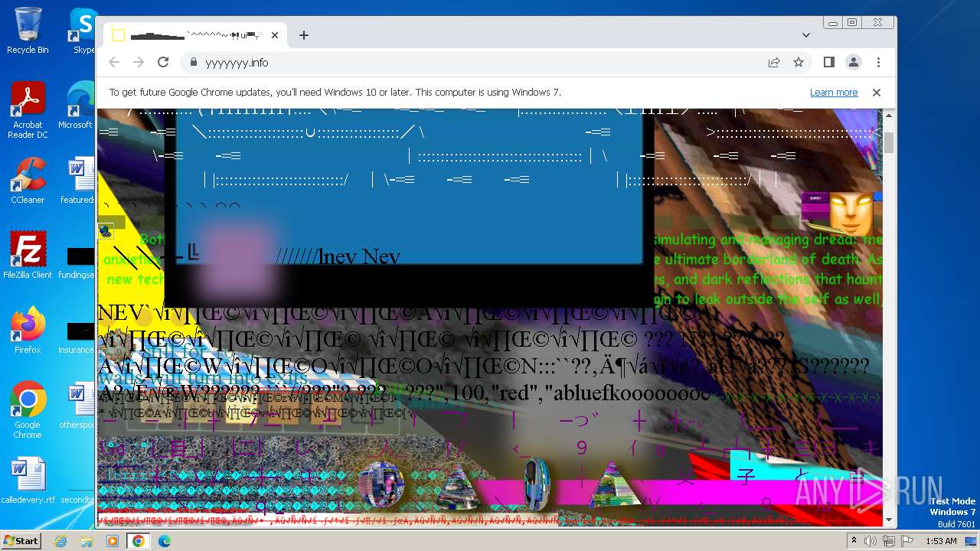Expand the tab search chevron
The width and height of the screenshot is (980, 551).
[806, 35]
